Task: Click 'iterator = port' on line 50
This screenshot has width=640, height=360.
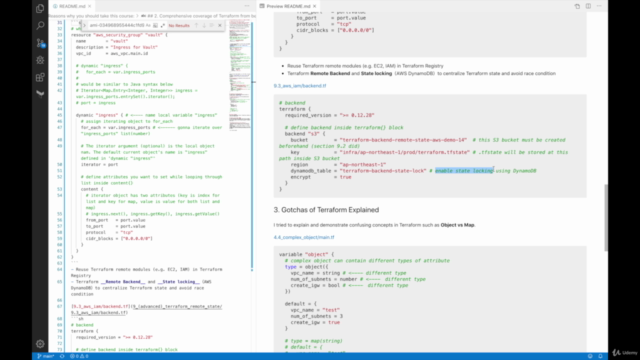Action: click(x=99, y=164)
